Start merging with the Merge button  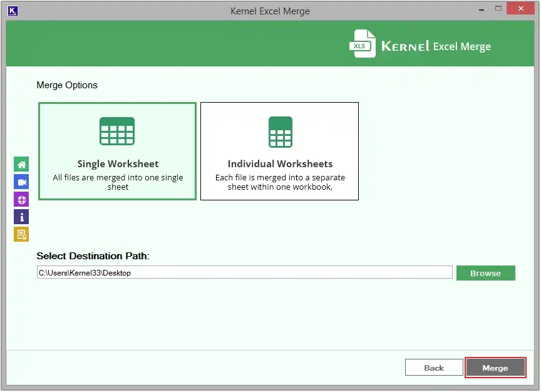[495, 368]
